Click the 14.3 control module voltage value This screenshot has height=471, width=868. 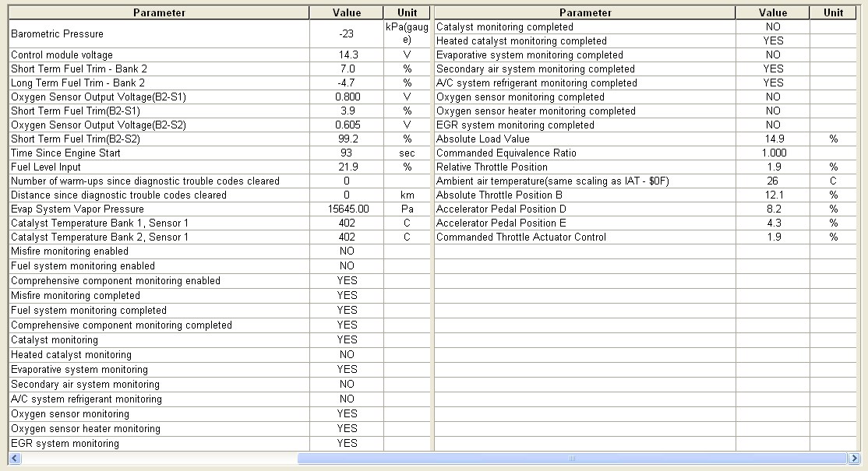click(347, 54)
